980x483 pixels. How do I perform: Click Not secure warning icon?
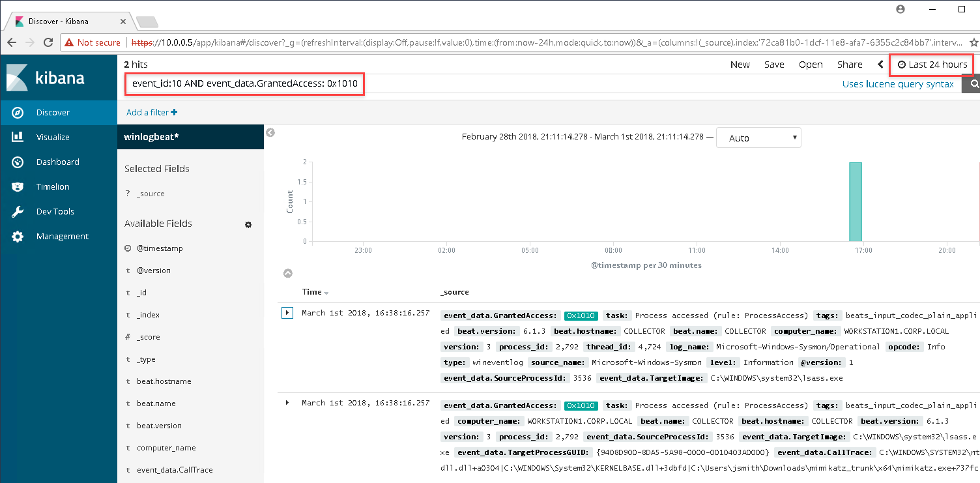[70, 42]
